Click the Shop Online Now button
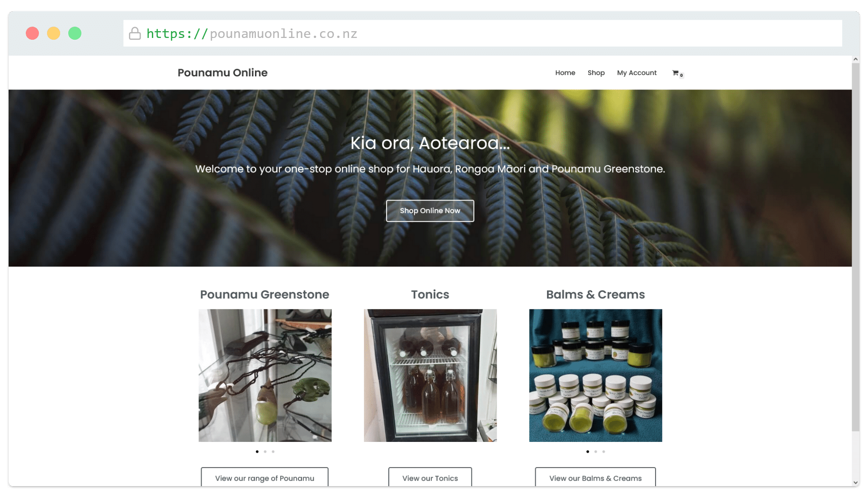Image resolution: width=868 pixels, height=497 pixels. 430,211
